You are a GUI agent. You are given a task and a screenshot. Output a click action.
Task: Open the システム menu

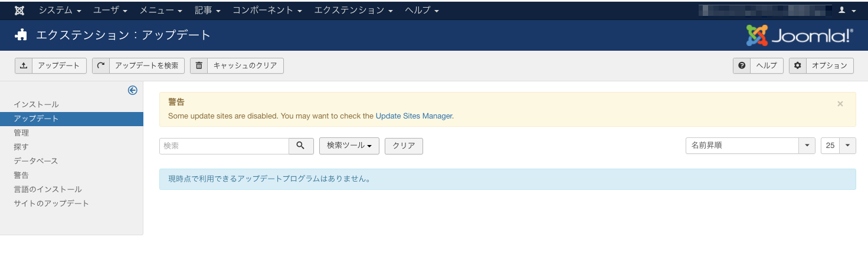click(60, 11)
